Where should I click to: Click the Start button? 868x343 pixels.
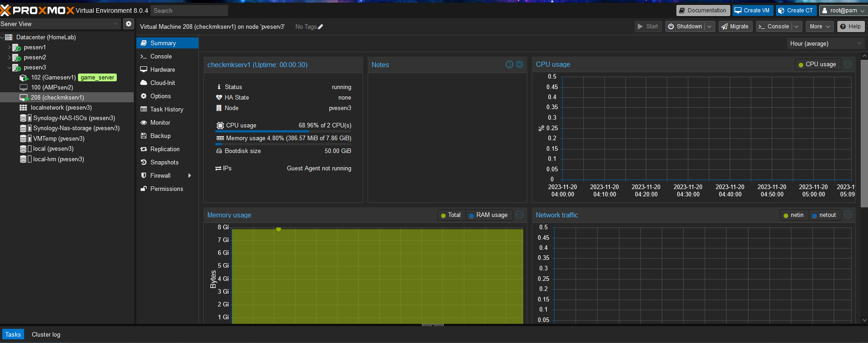tap(648, 26)
